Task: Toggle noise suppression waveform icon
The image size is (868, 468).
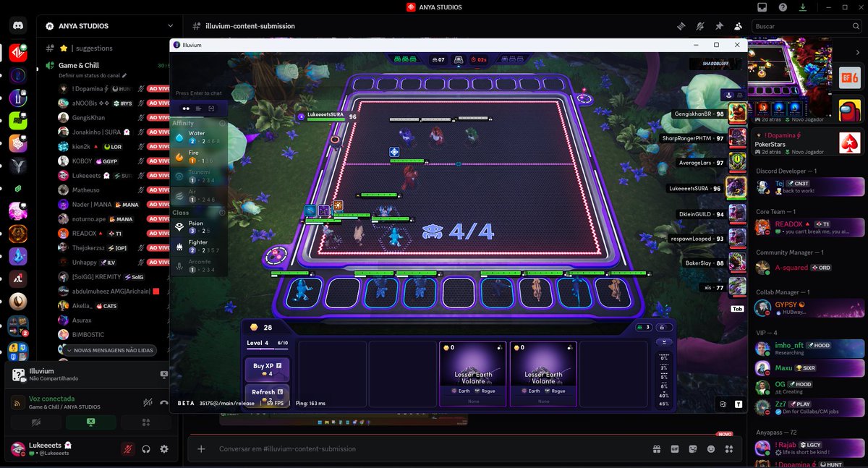Action: click(x=148, y=403)
